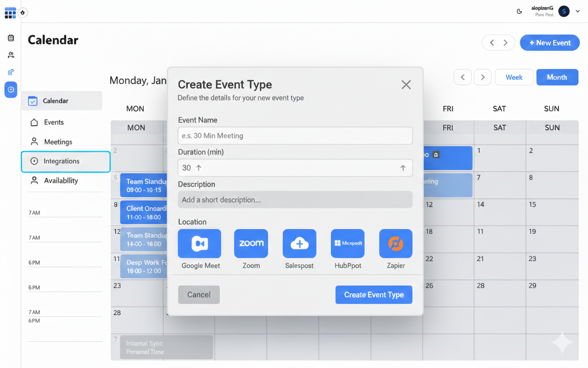Pick the Salespost cloud icon
The width and height of the screenshot is (588, 368).
tap(299, 244)
